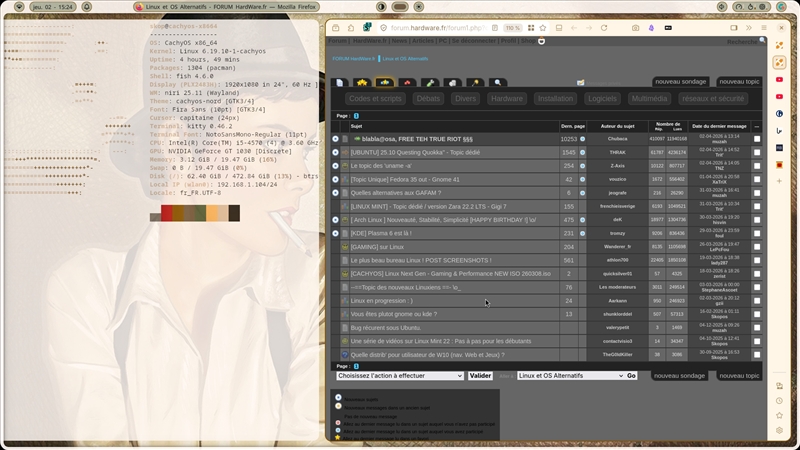Jump to last page of Fedora 35 topic
Screen dimensions: 800x450
[583, 179]
